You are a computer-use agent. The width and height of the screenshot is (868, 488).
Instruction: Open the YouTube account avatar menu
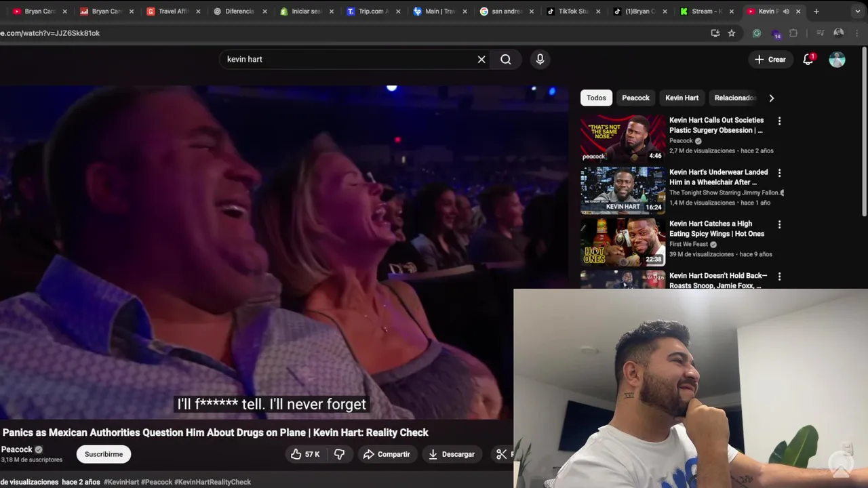837,60
